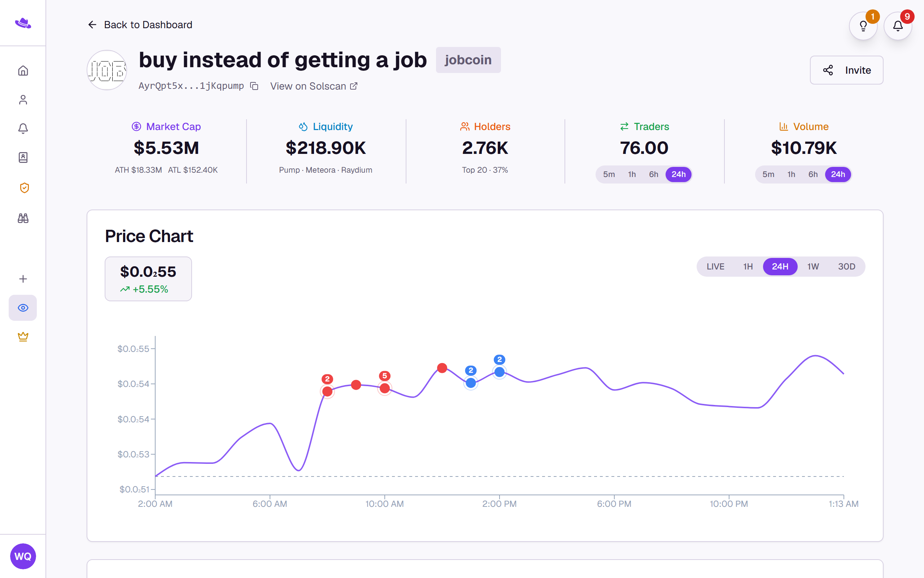Open the notifications bell with badge 9
This screenshot has width=924, height=578.
coord(898,26)
